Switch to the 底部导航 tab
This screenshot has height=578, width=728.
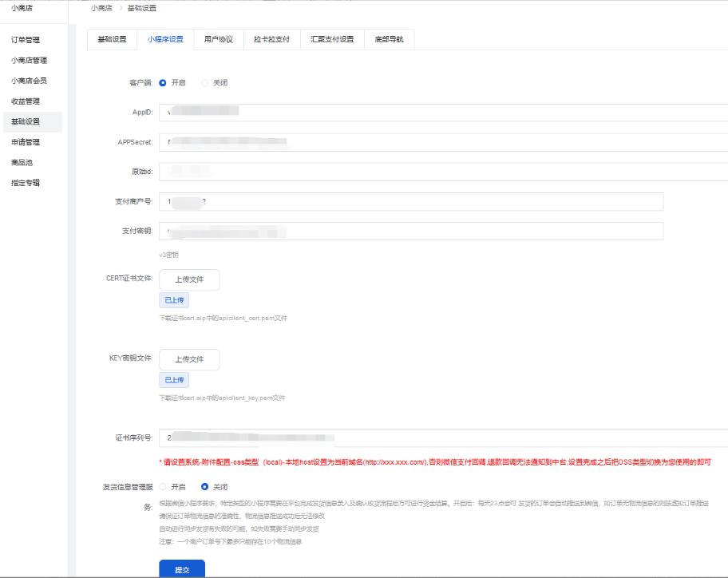[x=389, y=39]
